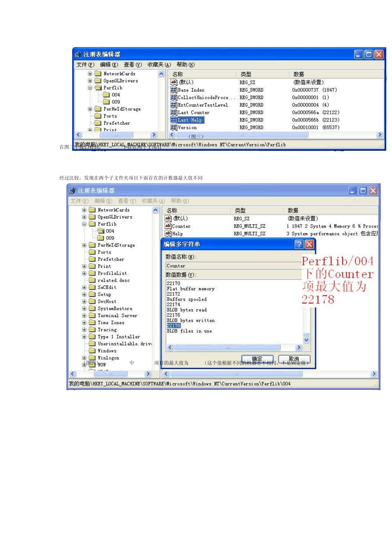Select (默认) string icon in lower window
This screenshot has width=392, height=555.
click(x=168, y=218)
